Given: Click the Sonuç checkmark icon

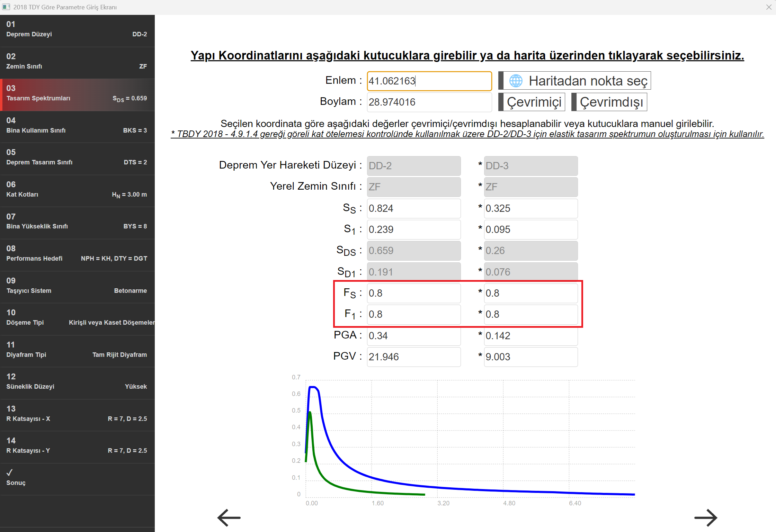Looking at the screenshot, I should point(10,472).
